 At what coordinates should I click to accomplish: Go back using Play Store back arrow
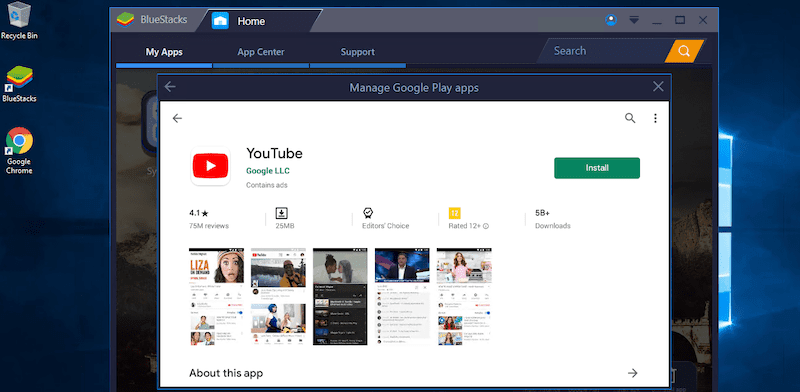coord(177,118)
